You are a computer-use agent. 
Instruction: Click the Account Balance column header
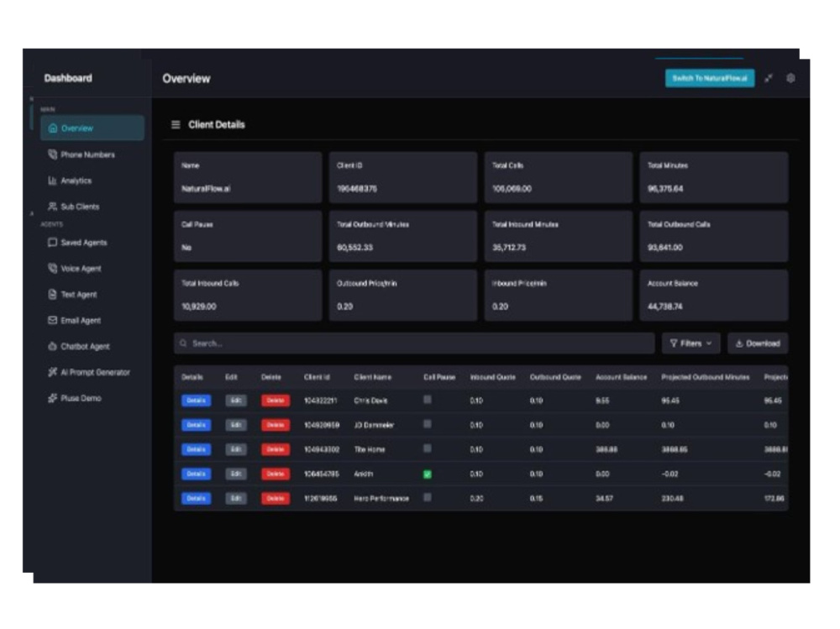point(621,377)
